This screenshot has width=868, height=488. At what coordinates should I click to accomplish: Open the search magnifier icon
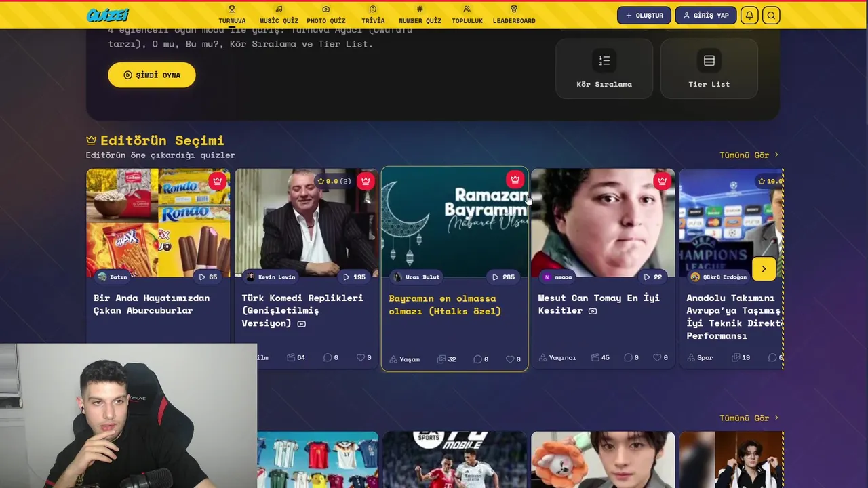click(771, 15)
